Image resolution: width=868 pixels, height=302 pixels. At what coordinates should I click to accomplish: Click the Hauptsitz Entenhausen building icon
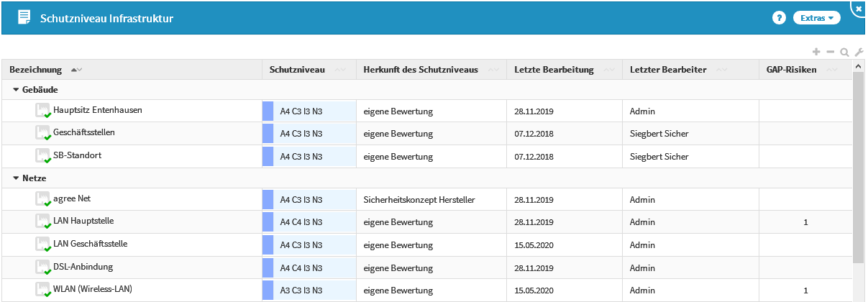[x=43, y=111]
